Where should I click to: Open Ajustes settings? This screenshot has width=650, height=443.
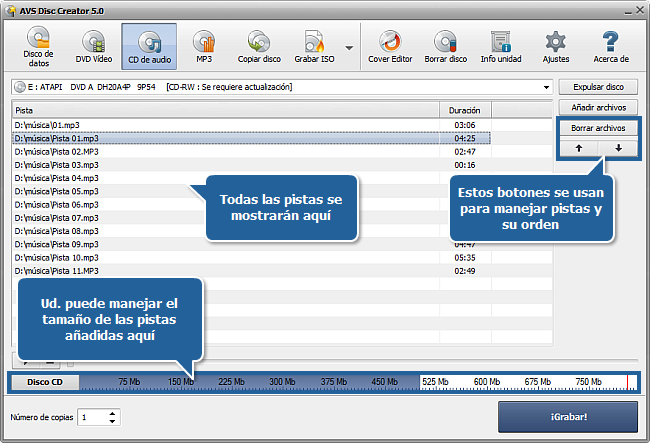tap(556, 46)
